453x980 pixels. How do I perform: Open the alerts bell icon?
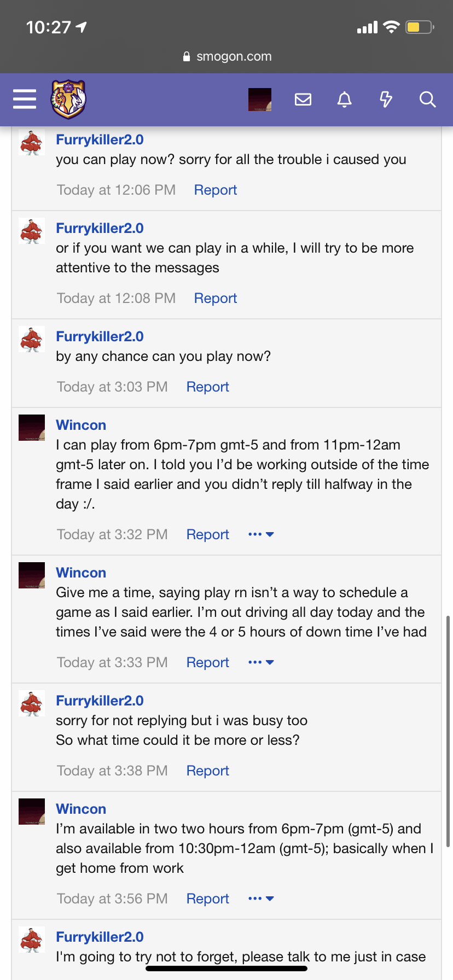coord(345,100)
